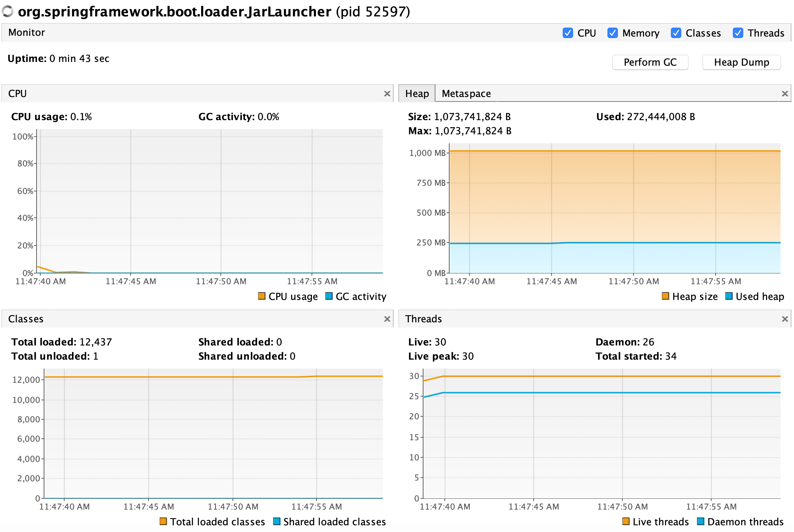Viewport: 794px width, 532px height.
Task: Click the Heap size legend marker
Action: [x=666, y=296]
